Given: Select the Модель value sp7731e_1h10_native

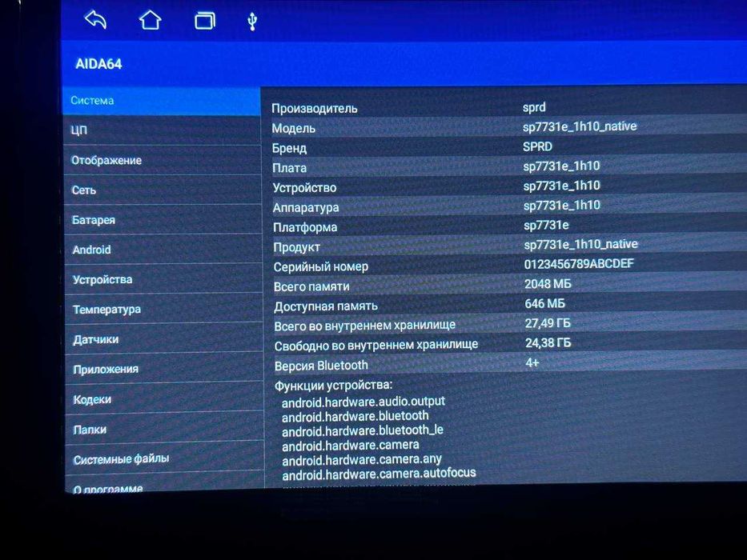Looking at the screenshot, I should (580, 126).
